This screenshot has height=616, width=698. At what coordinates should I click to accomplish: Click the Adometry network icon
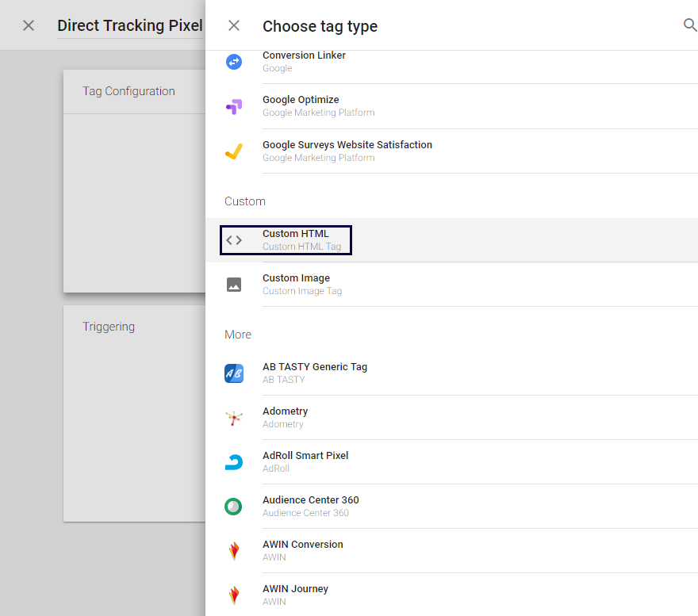tap(234, 418)
